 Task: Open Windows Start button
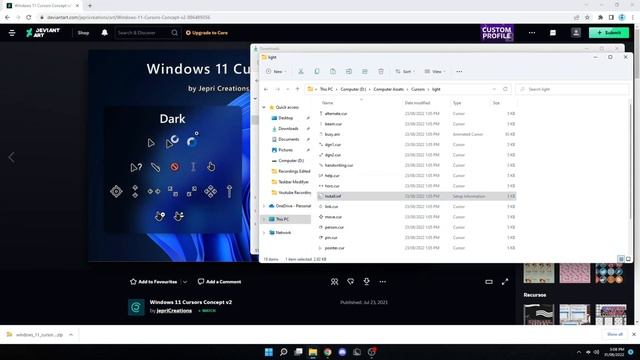click(x=269, y=352)
